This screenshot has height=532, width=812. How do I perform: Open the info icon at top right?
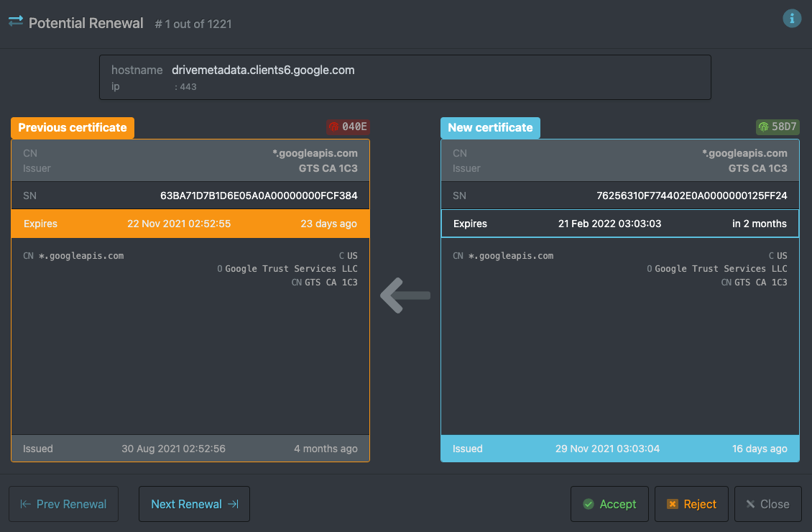click(792, 18)
